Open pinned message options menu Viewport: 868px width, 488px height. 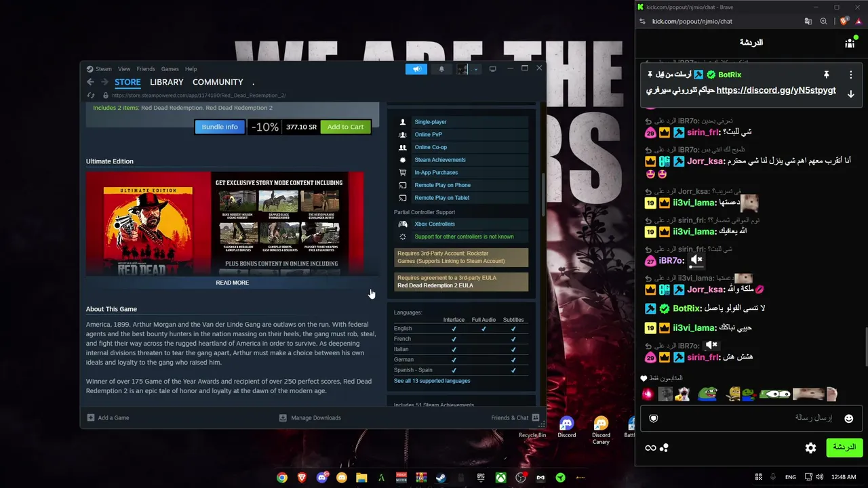[851, 75]
